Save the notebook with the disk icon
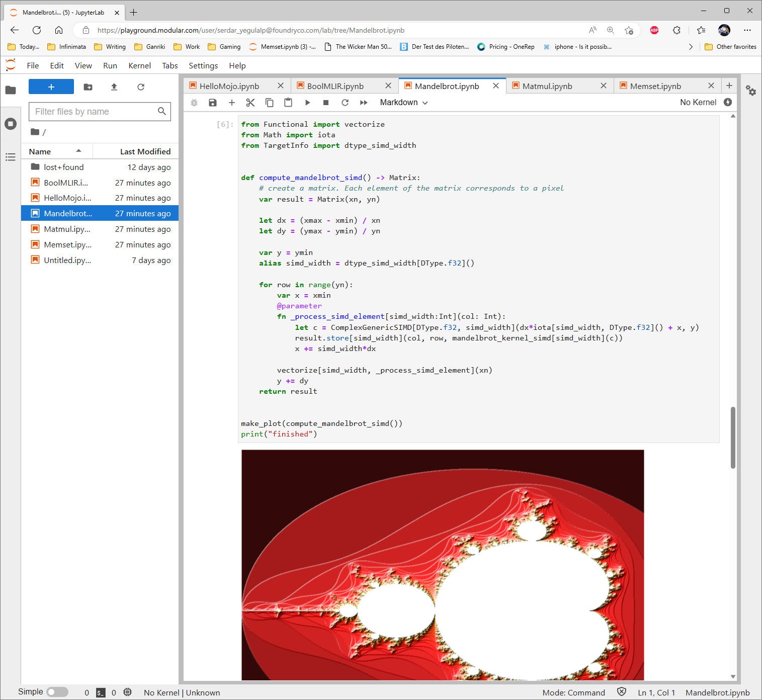Screen dimensions: 762x700 tap(213, 103)
